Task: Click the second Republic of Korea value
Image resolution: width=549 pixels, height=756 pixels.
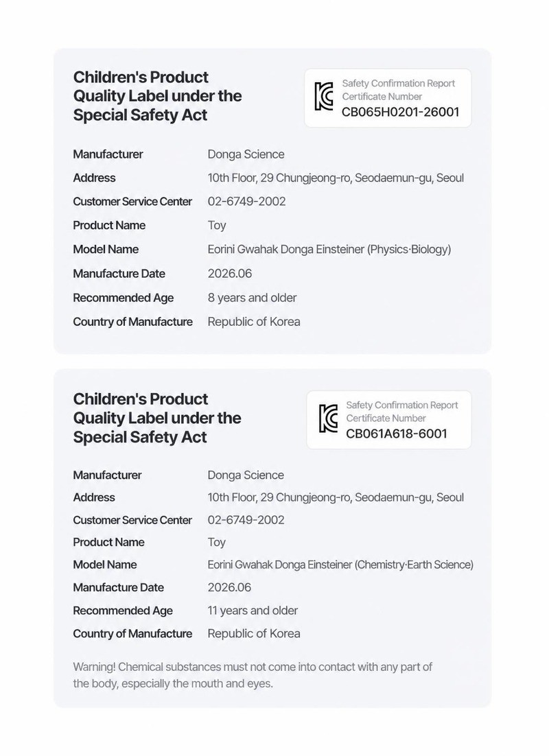Action: pos(254,633)
